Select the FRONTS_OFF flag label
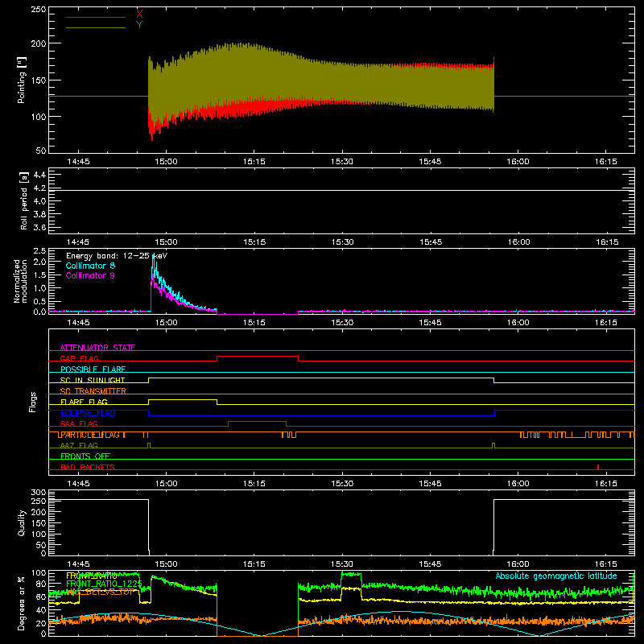The width and height of the screenshot is (644, 644). point(85,456)
